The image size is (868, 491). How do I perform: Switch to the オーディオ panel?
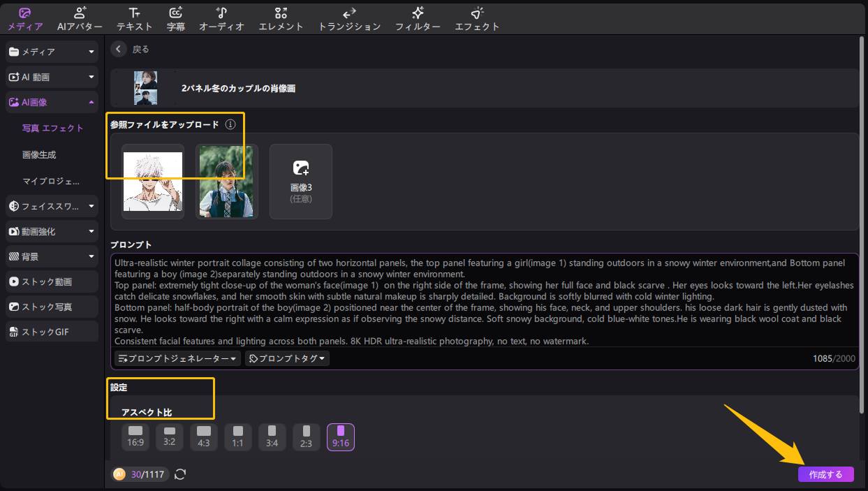pyautogui.click(x=221, y=19)
